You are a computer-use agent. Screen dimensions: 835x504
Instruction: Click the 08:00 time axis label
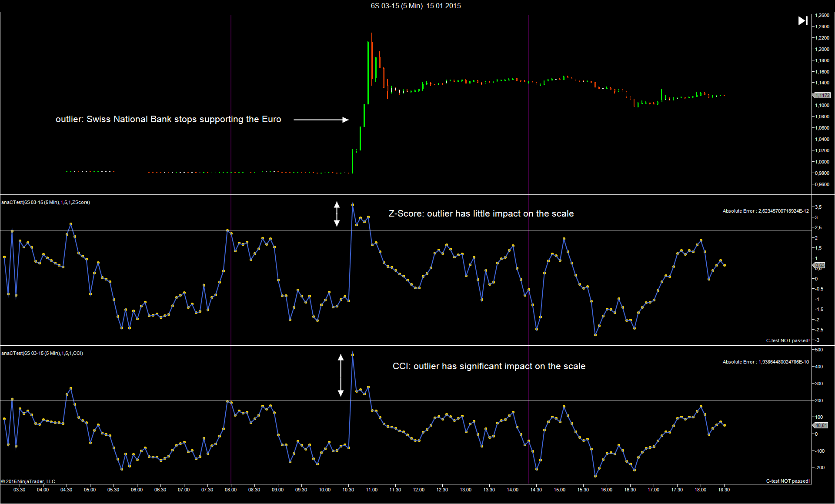231,490
